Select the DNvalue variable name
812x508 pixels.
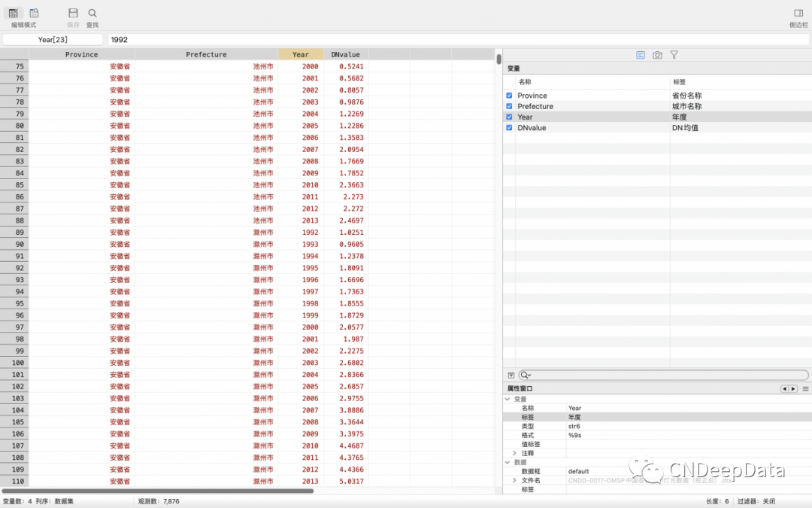click(x=532, y=127)
